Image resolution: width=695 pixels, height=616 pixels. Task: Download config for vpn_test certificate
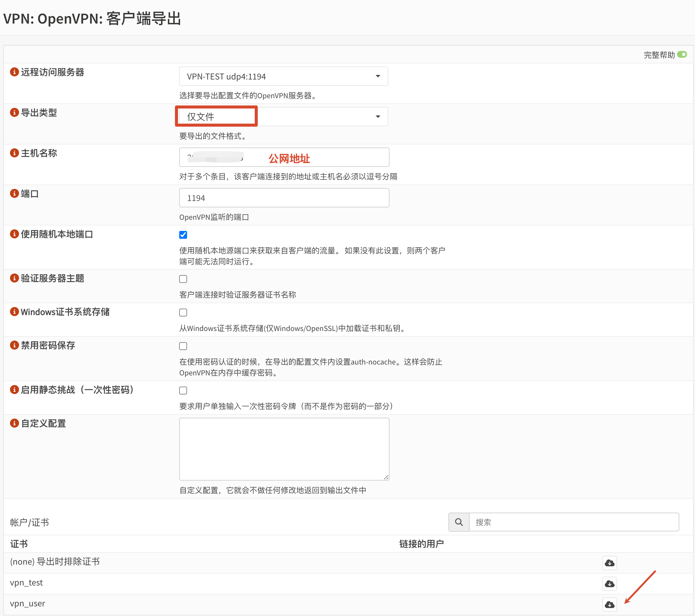[x=609, y=584]
